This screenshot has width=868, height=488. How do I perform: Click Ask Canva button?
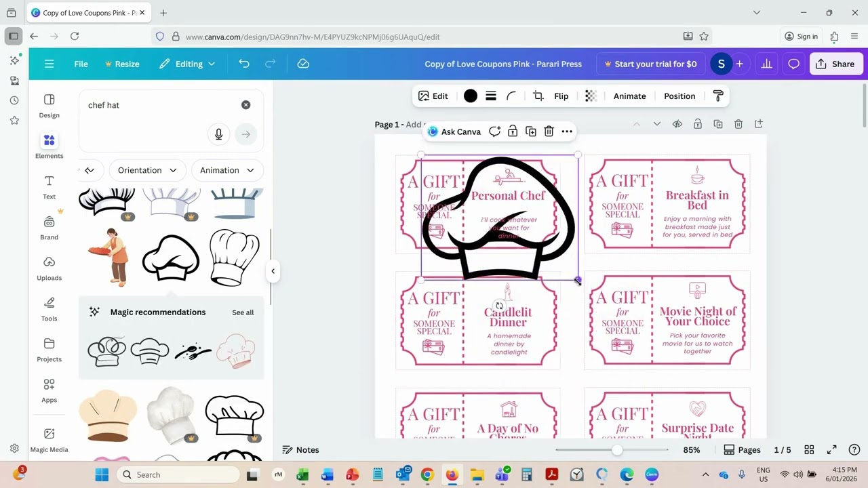point(454,131)
